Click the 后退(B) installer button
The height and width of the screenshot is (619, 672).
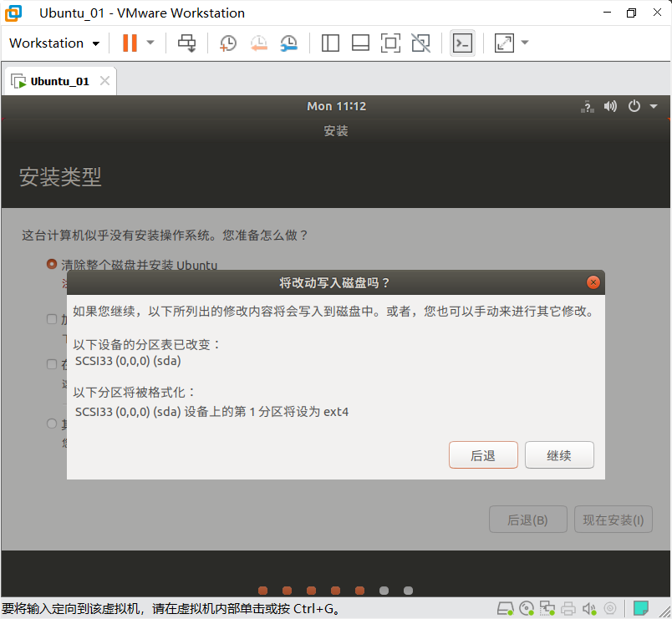(528, 520)
